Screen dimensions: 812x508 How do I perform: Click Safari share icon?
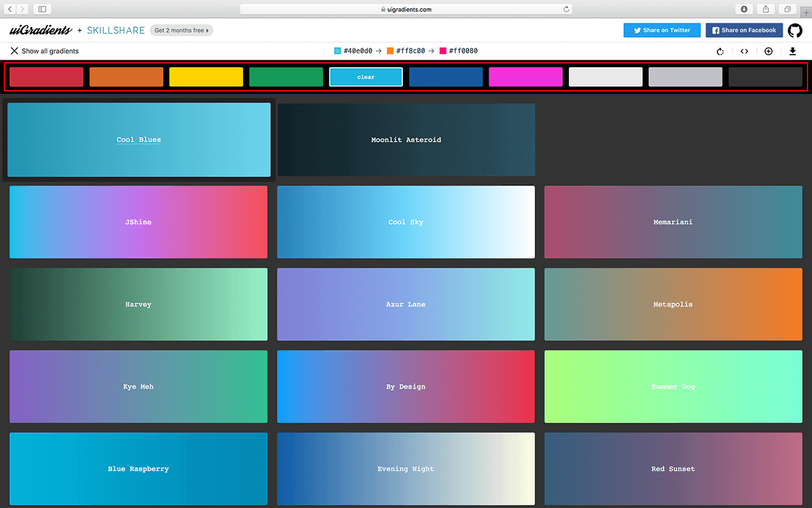766,9
